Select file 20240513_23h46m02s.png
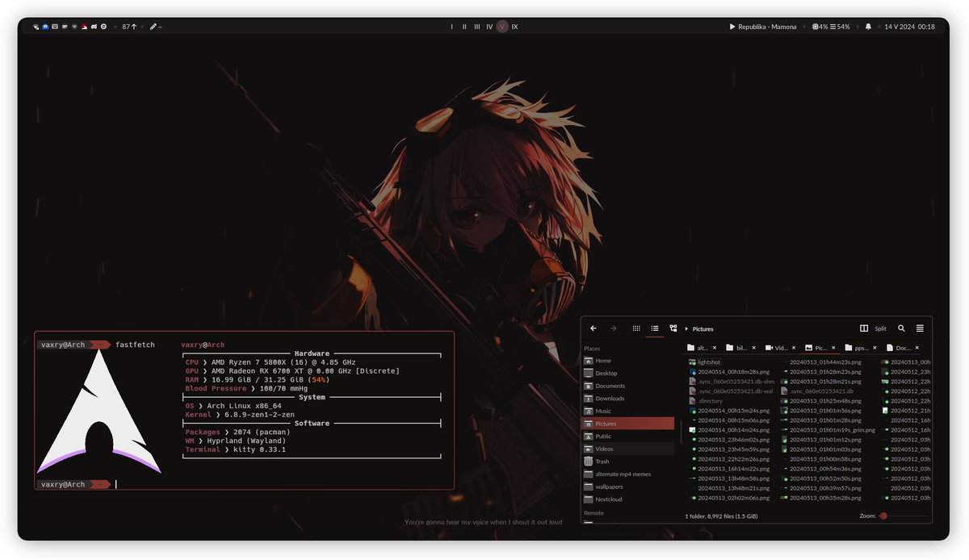Screen dimensions: 969x560 [729, 440]
